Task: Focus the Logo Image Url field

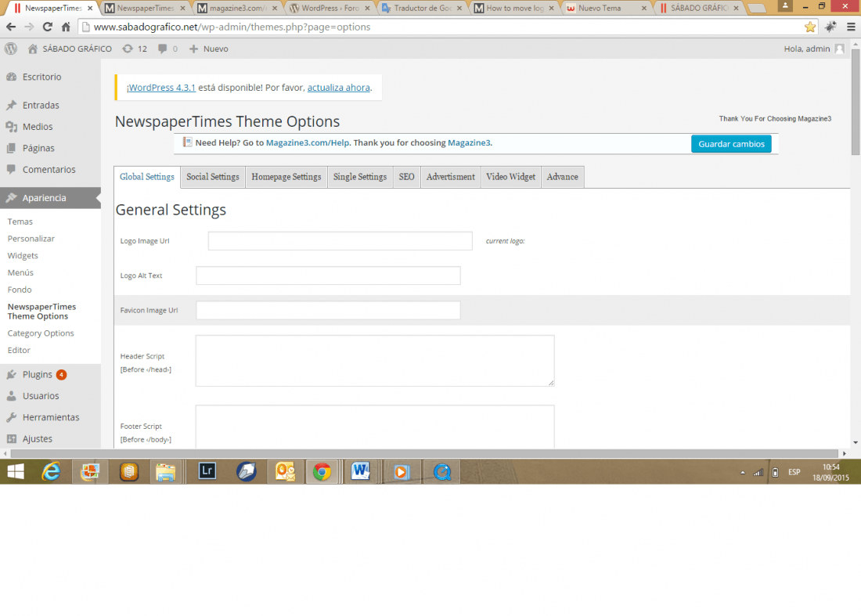Action: [x=340, y=241]
